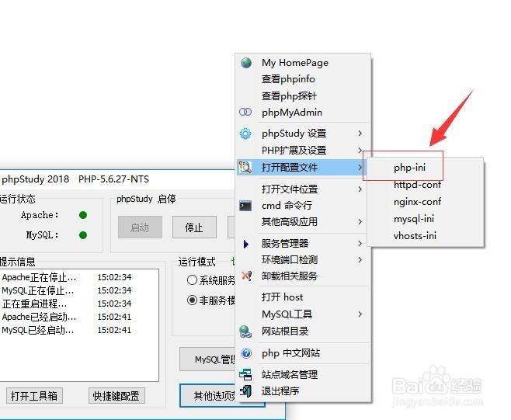Expand the 其他高级应用 submenu arrow
Screen dimensions: 511x420
[x=360, y=222]
